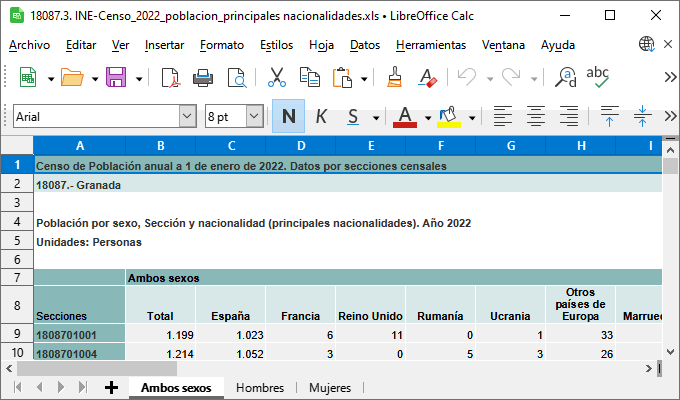Apply the red font color swatch
680x400 pixels.
tap(405, 116)
